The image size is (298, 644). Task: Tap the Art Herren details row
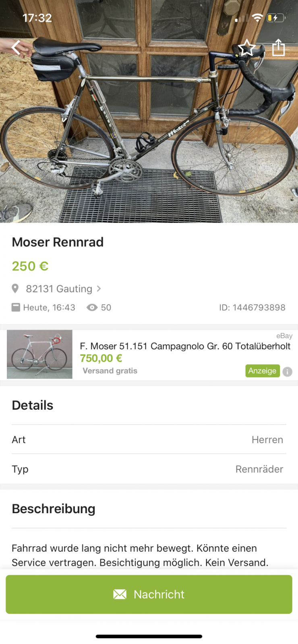click(x=149, y=440)
